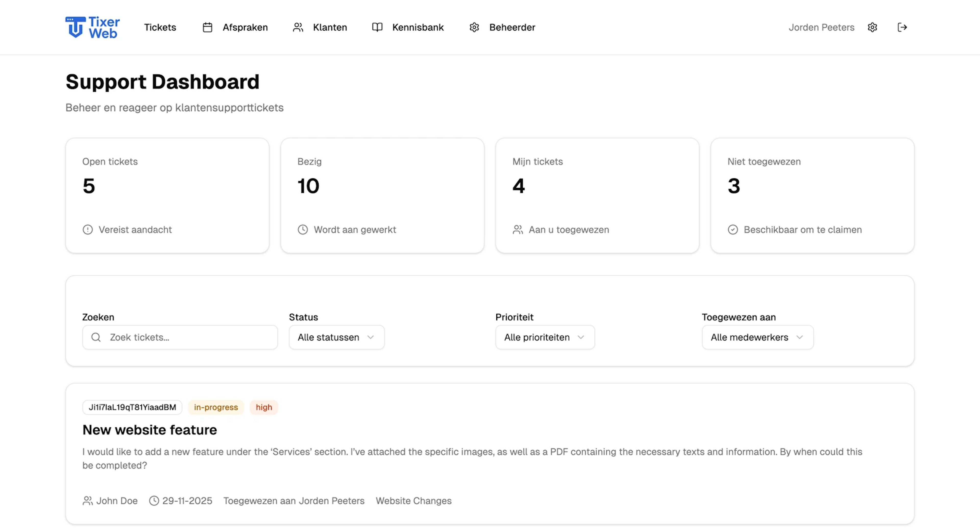Click the Klanten people icon
The height and width of the screenshot is (530, 980).
298,27
